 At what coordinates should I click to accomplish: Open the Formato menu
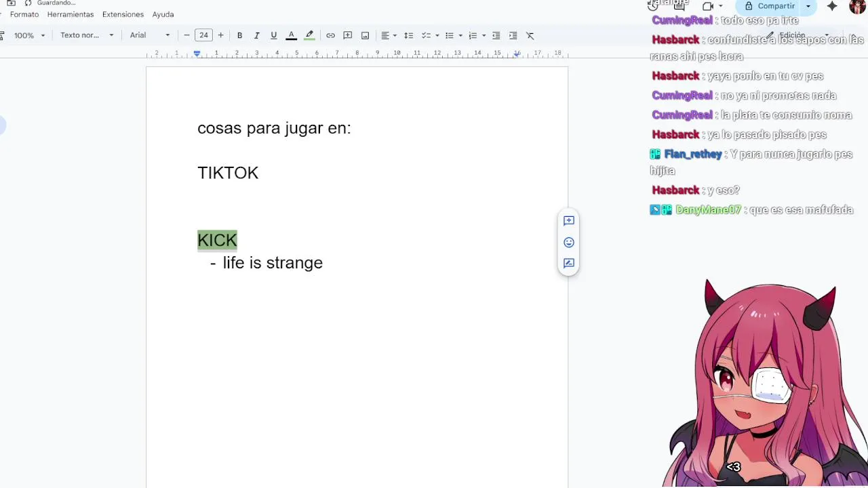pyautogui.click(x=24, y=14)
